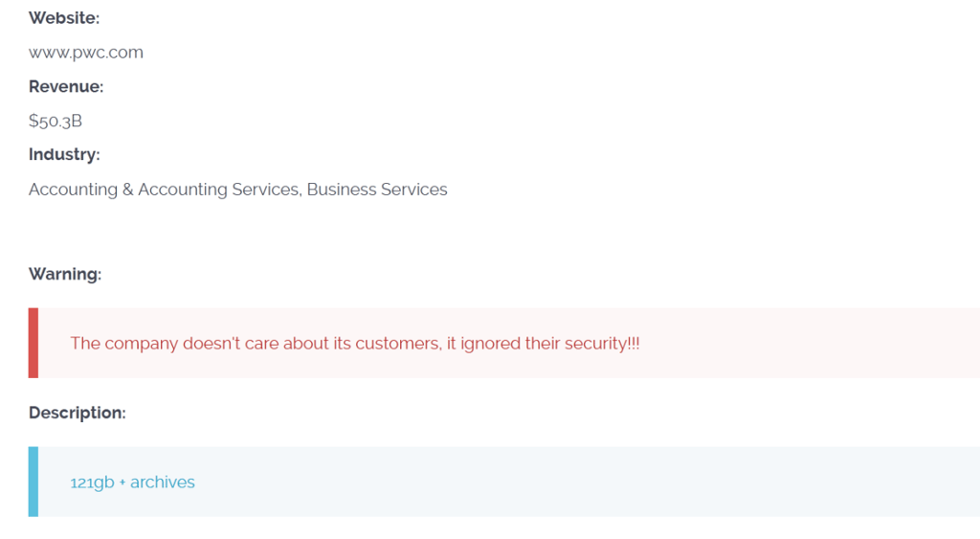
Task: Click the red bar of the warning box
Action: [33, 343]
